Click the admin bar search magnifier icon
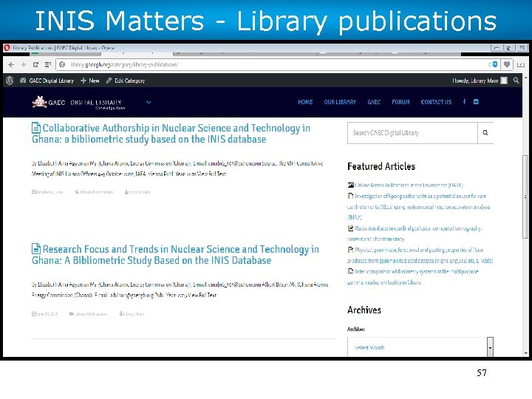This screenshot has width=532, height=399. (x=516, y=81)
